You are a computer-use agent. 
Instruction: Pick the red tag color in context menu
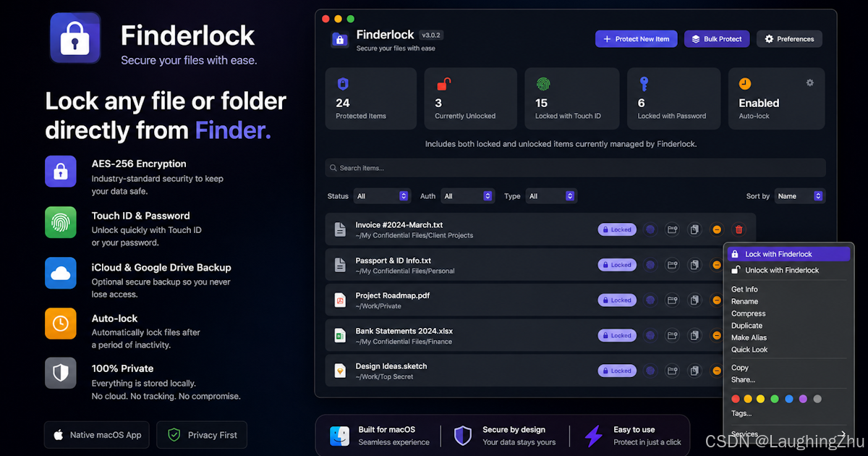736,399
